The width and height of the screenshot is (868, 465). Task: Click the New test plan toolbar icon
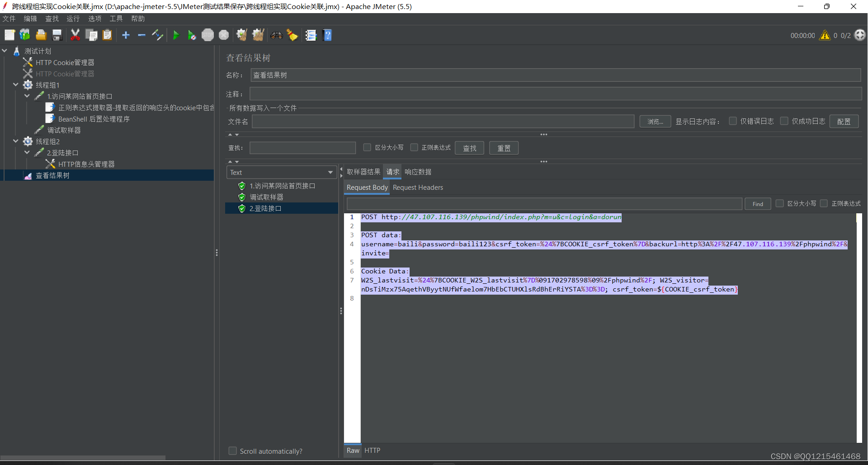tap(9, 35)
